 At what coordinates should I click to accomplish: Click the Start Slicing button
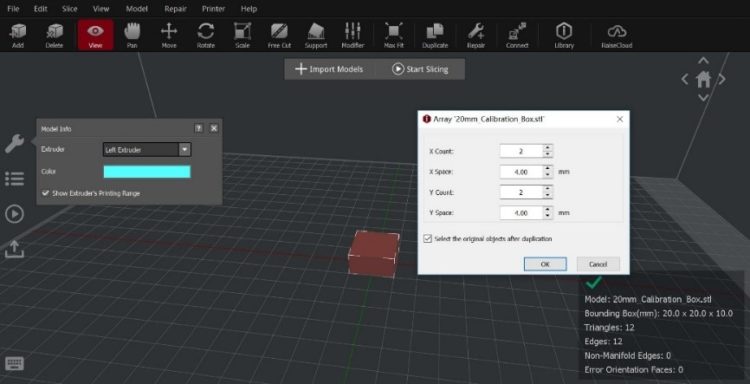pos(420,69)
